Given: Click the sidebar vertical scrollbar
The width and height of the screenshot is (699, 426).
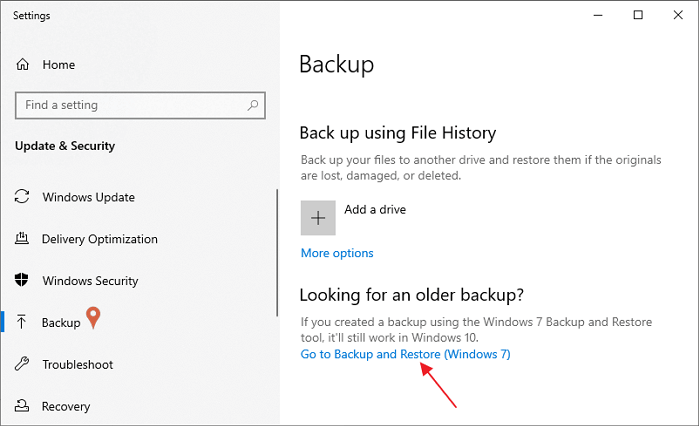Looking at the screenshot, I should 277,260.
